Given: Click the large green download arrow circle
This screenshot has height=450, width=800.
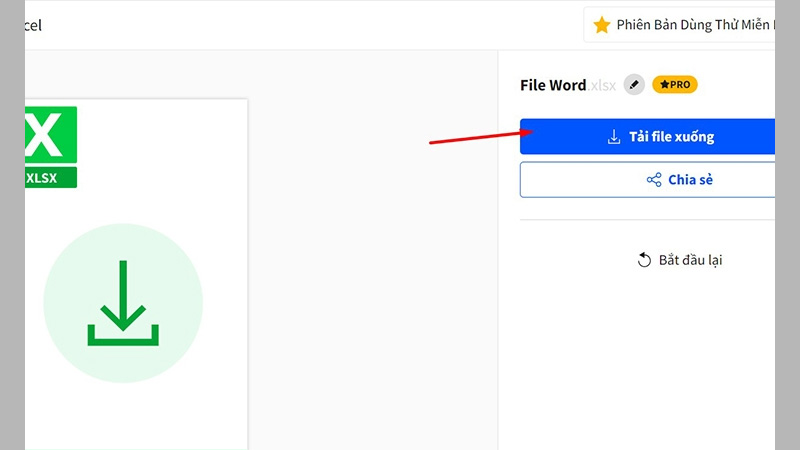Looking at the screenshot, I should click(x=123, y=303).
